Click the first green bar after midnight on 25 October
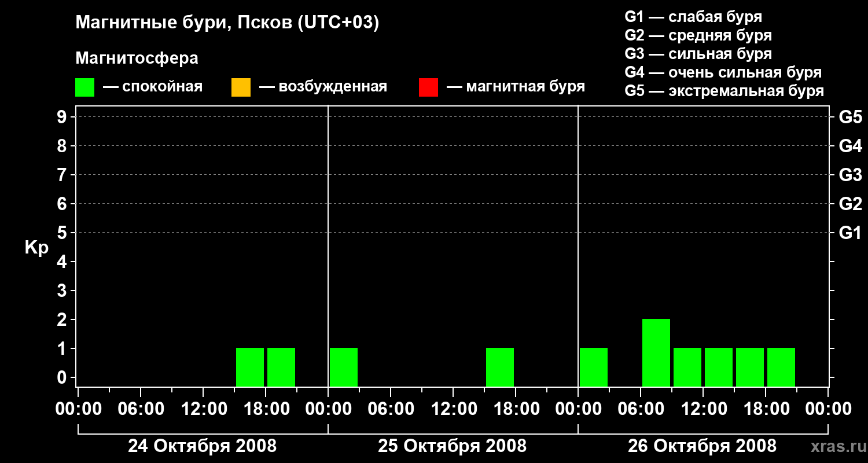 344,367
